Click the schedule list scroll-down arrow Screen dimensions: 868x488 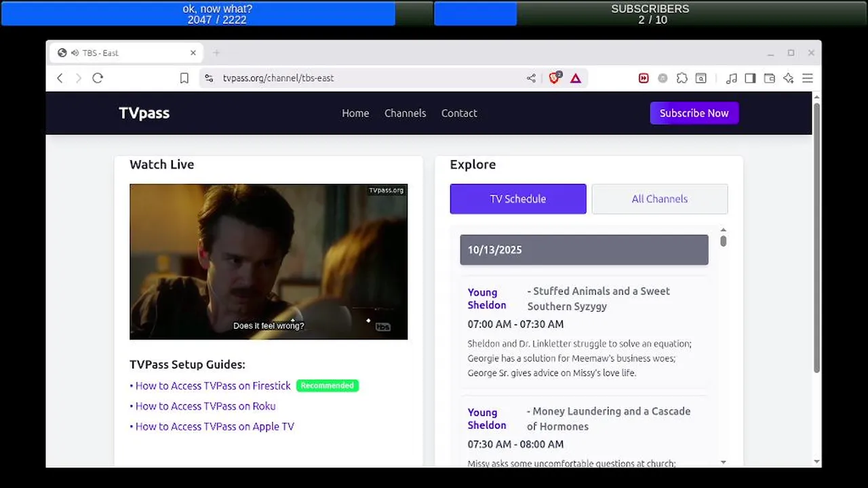click(723, 462)
